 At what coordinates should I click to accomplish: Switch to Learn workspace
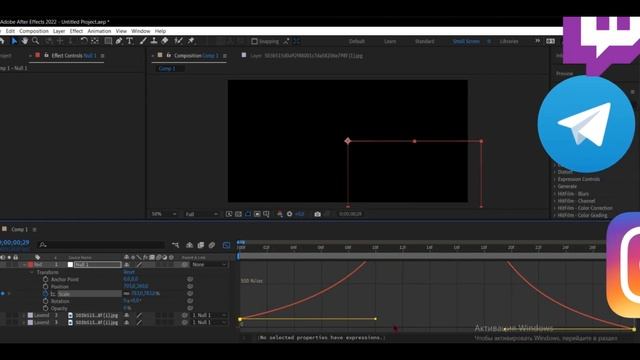390,41
